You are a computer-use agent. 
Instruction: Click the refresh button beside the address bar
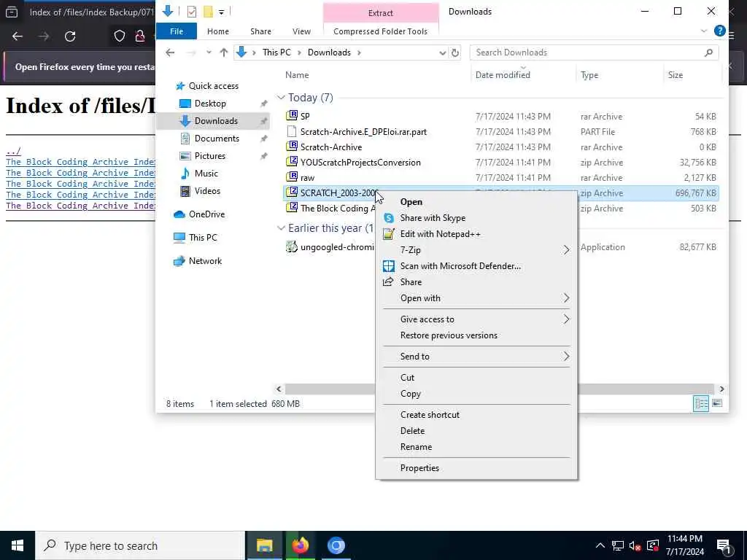[455, 52]
